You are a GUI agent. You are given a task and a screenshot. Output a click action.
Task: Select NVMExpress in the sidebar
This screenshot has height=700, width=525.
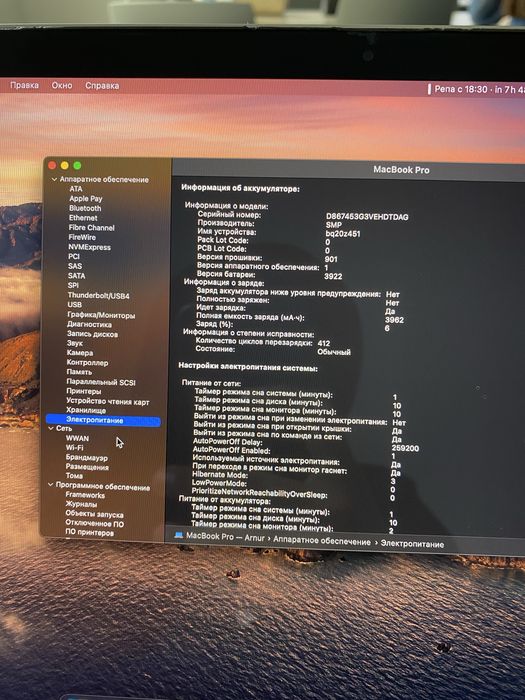tap(89, 247)
